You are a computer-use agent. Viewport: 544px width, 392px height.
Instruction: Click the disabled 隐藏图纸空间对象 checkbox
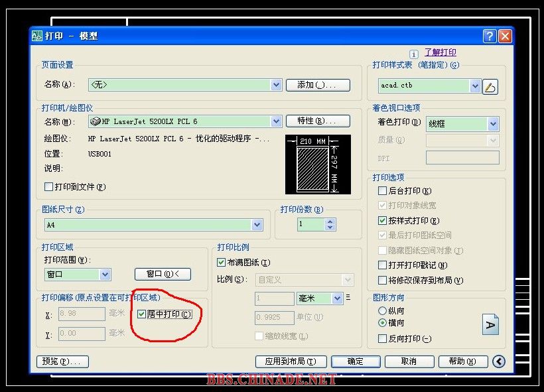point(382,251)
